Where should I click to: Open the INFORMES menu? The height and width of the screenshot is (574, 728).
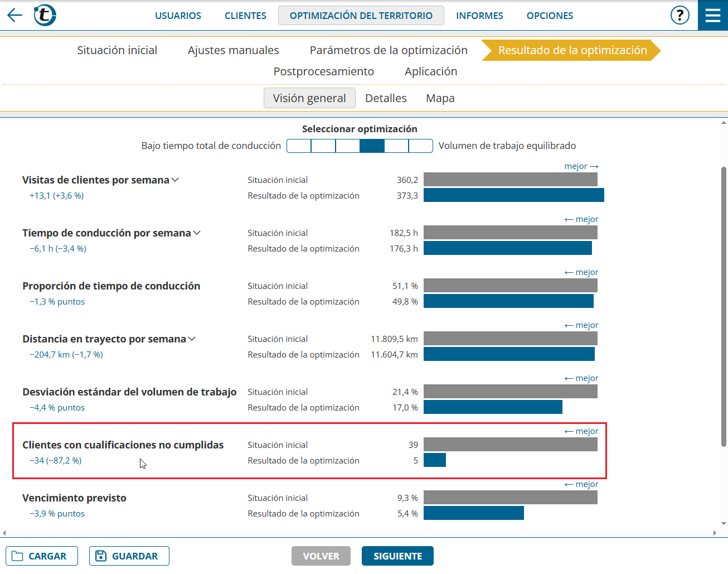(x=479, y=16)
